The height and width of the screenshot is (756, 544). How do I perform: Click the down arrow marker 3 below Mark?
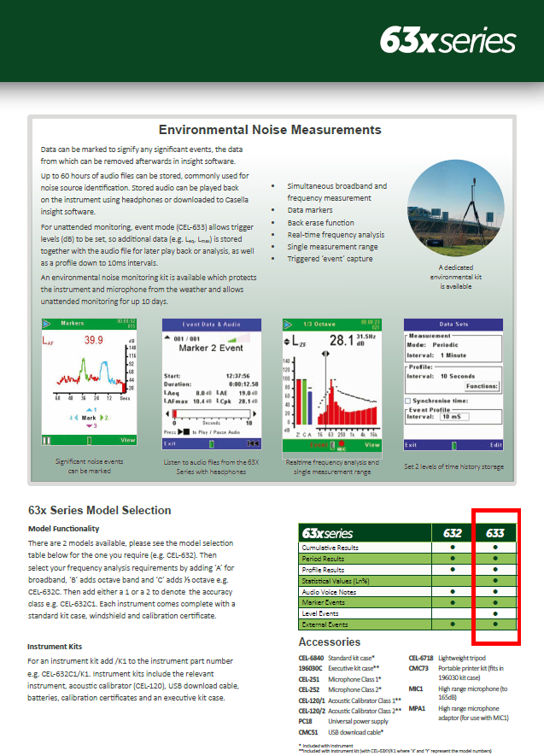point(91,425)
